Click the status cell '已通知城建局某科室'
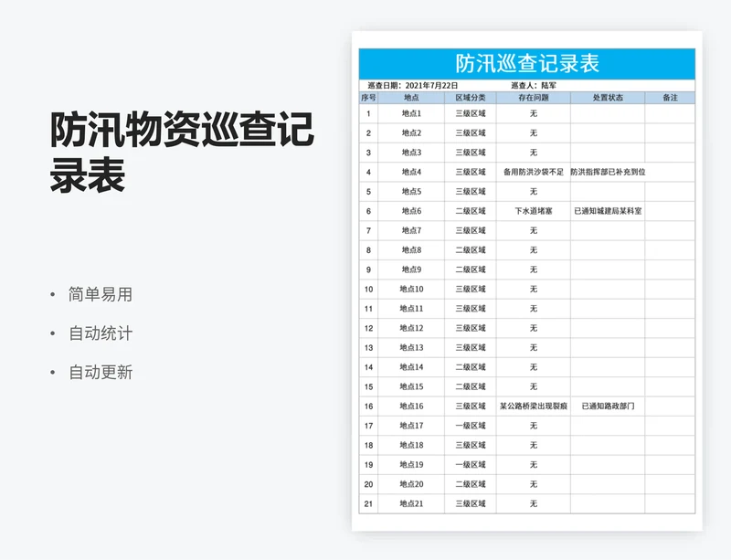The height and width of the screenshot is (560, 731). [x=608, y=211]
